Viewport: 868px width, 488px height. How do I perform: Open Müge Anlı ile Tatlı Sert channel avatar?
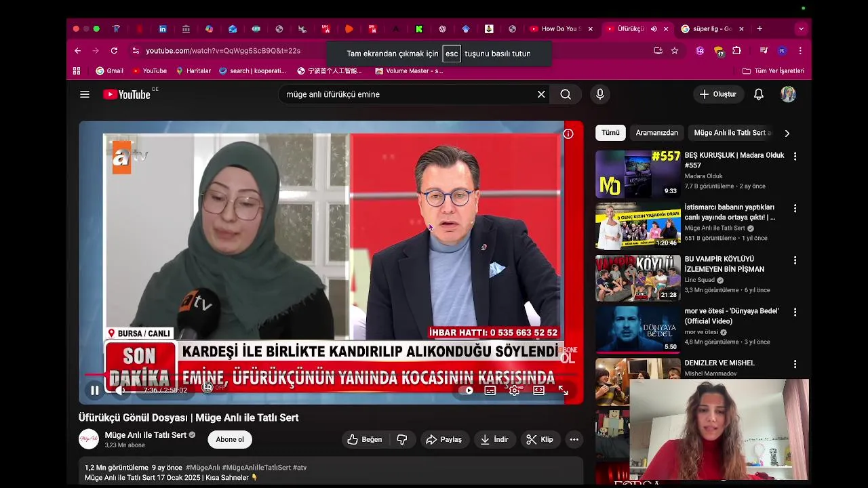click(x=89, y=439)
